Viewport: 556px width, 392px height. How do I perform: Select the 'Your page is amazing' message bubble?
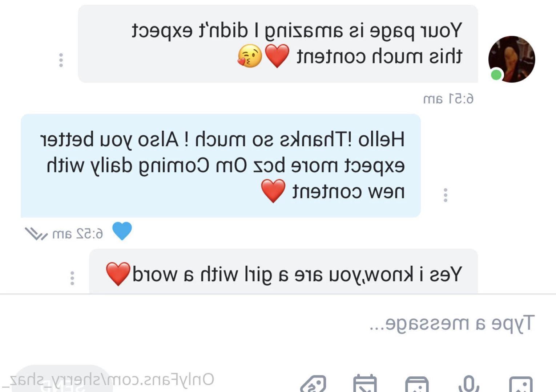click(278, 44)
